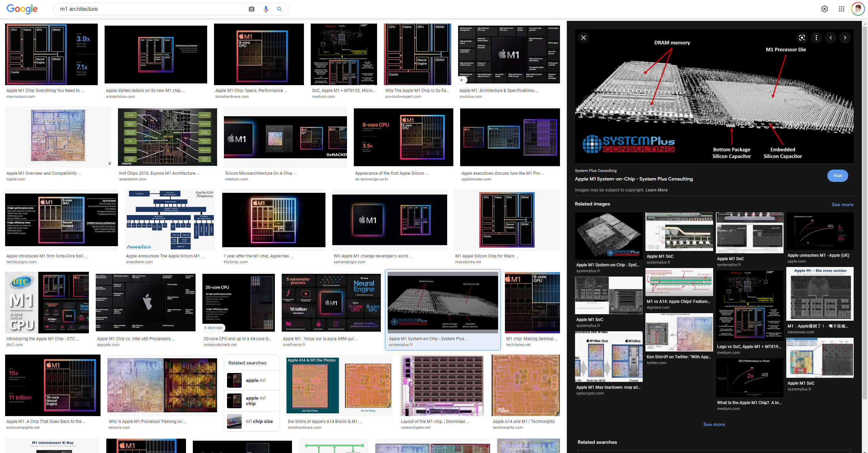Click the Google logo

22,9
